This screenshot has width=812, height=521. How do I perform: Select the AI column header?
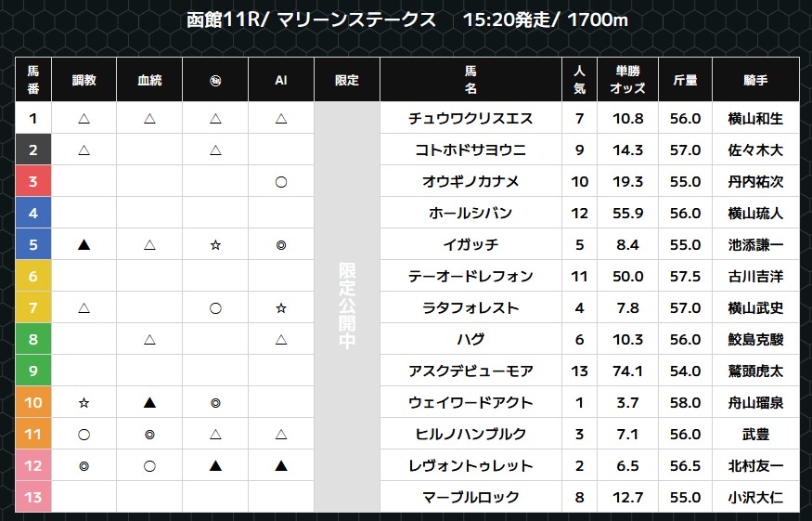click(x=281, y=80)
